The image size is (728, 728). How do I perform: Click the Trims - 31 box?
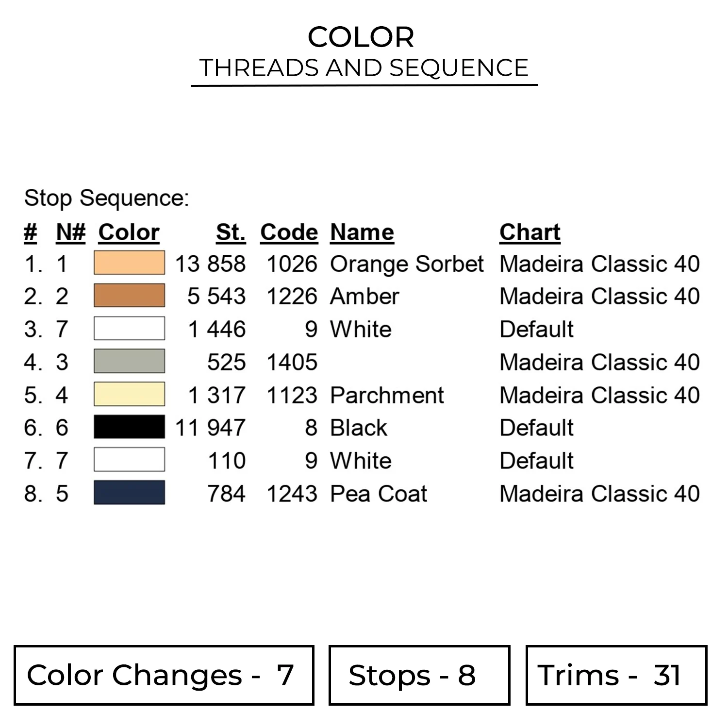pyautogui.click(x=616, y=675)
